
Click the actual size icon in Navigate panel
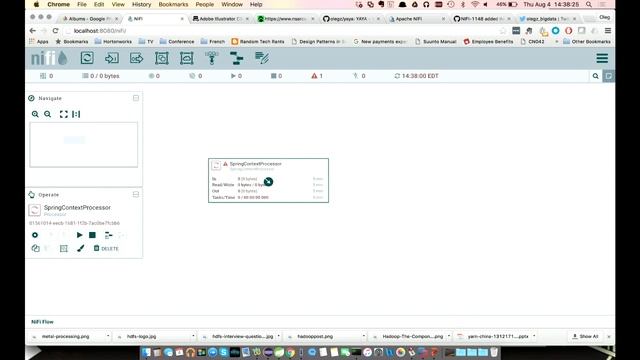tap(76, 114)
